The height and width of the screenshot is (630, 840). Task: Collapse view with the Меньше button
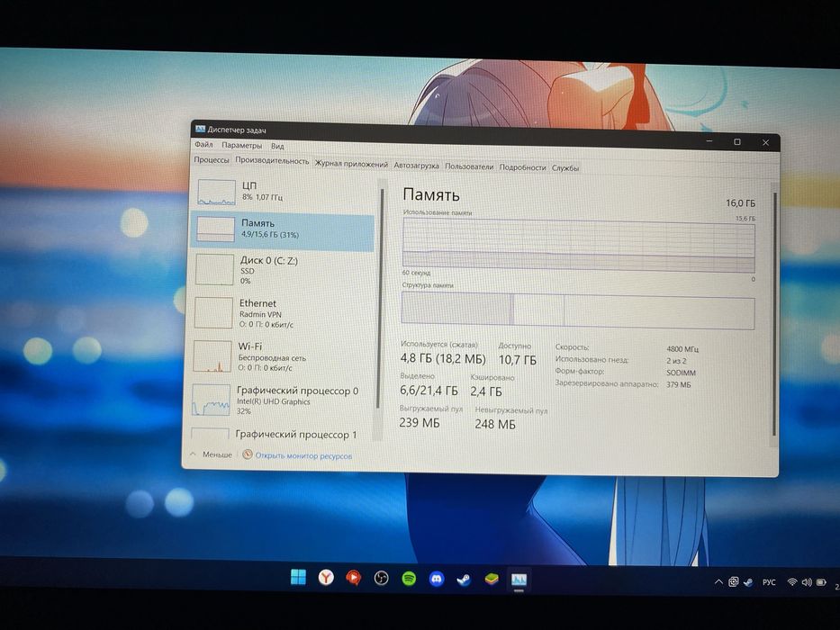coord(211,454)
